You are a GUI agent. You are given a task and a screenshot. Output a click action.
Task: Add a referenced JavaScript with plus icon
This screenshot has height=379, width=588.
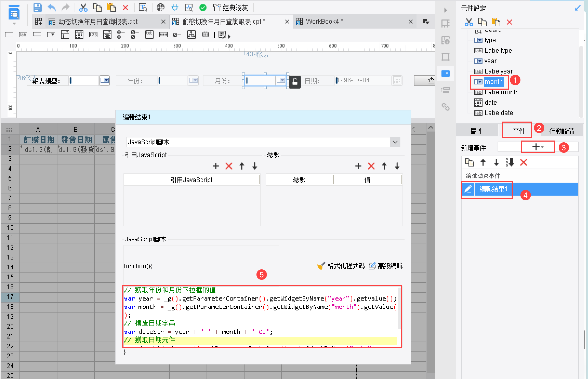(216, 166)
